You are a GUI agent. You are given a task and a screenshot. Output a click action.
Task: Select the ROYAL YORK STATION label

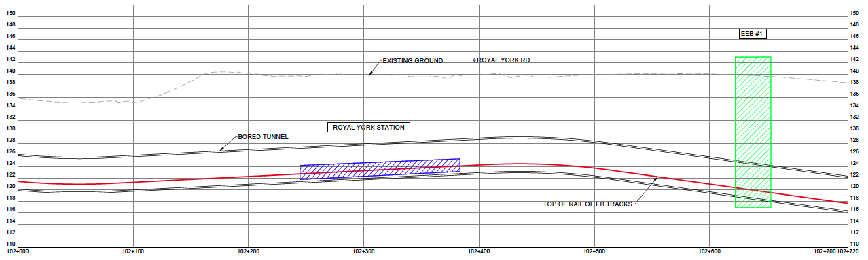pyautogui.click(x=369, y=127)
